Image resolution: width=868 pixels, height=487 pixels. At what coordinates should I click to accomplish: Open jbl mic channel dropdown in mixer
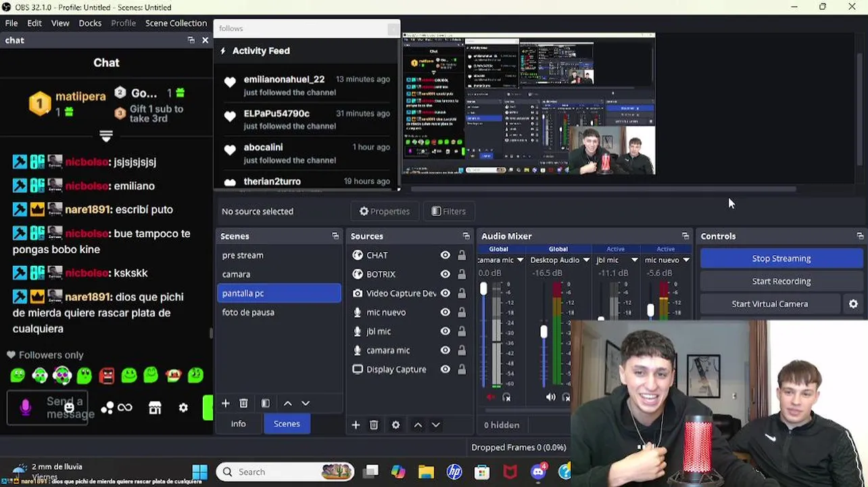(x=635, y=260)
